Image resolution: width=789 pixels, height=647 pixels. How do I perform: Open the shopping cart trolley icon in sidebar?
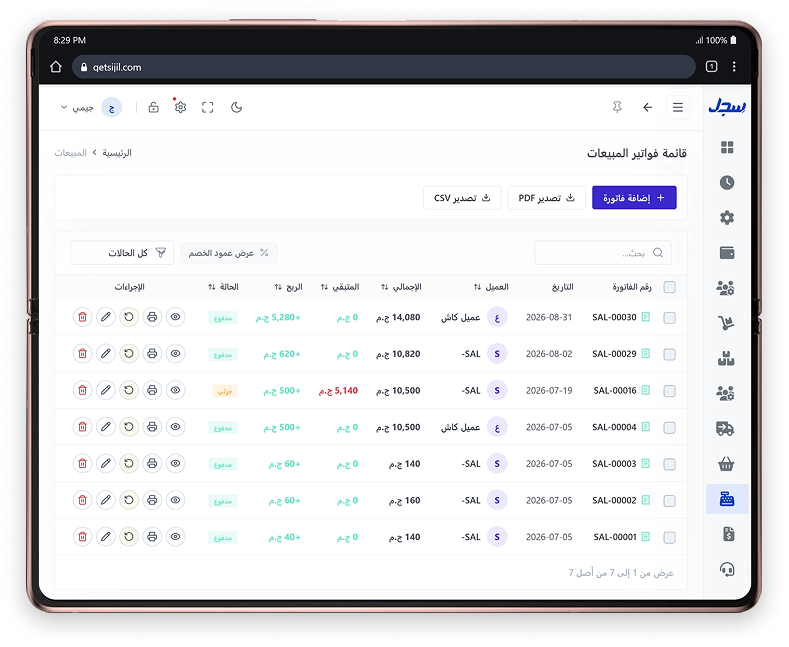tap(726, 323)
